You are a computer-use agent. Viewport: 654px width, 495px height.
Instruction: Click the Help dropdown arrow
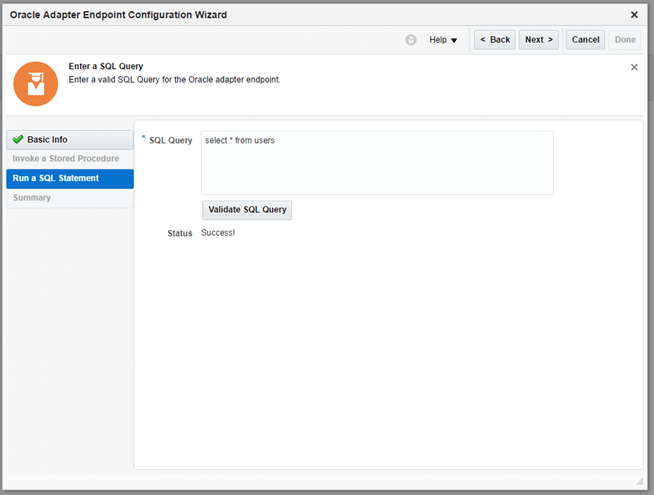coord(454,41)
